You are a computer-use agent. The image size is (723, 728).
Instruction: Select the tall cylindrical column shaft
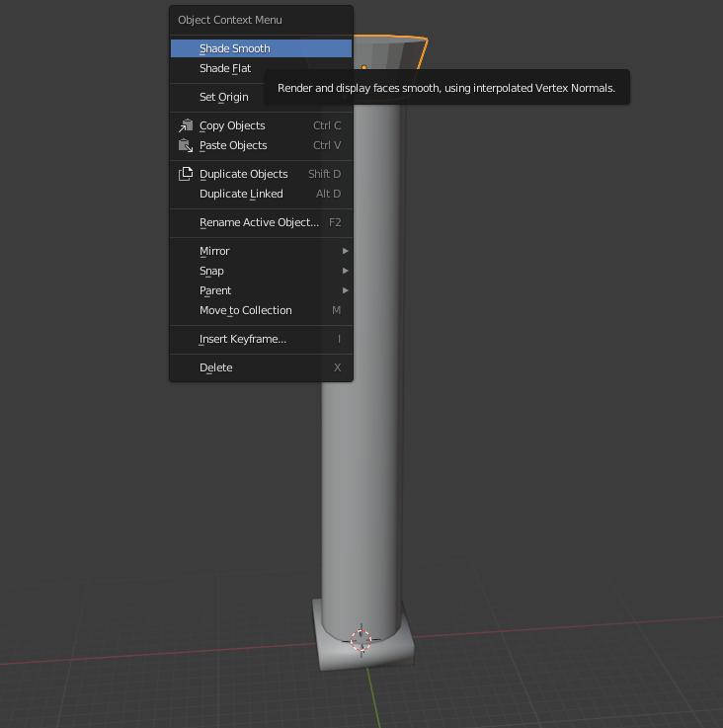(361, 474)
